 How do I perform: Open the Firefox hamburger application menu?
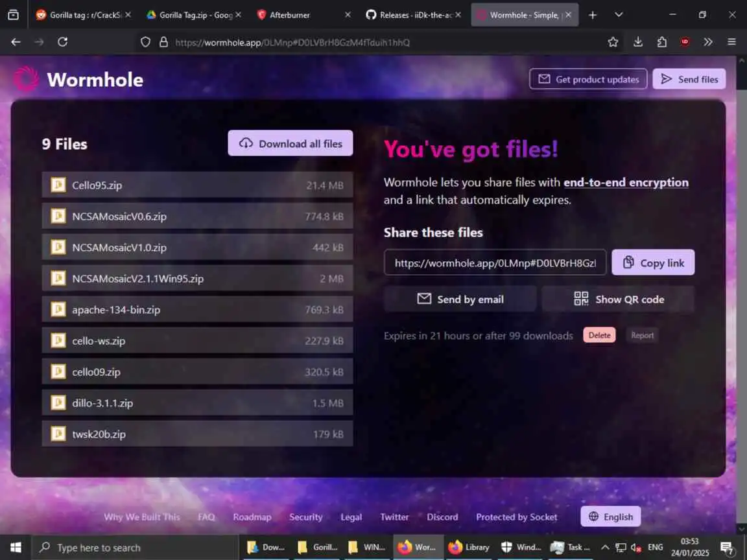point(731,42)
